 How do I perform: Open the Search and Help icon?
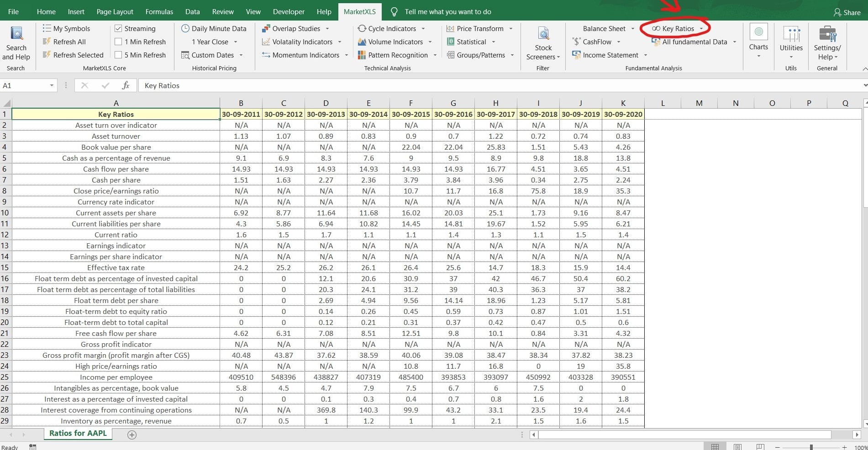pyautogui.click(x=16, y=33)
